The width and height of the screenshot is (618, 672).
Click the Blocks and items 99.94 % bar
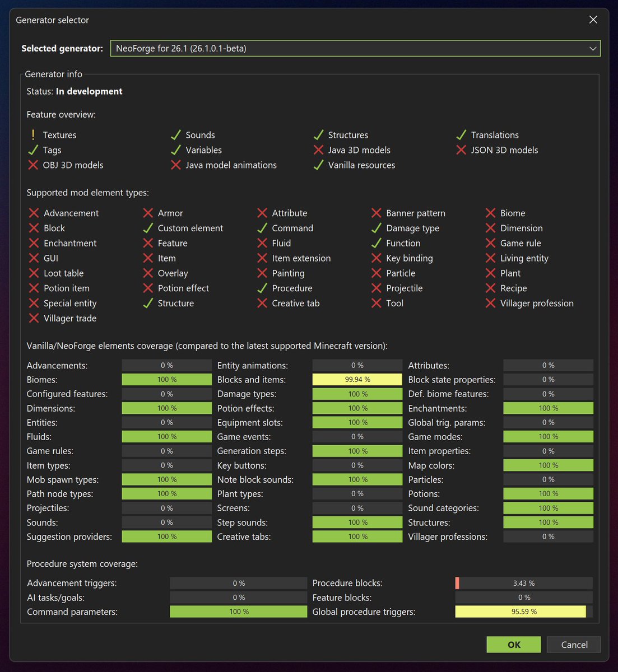click(x=357, y=380)
